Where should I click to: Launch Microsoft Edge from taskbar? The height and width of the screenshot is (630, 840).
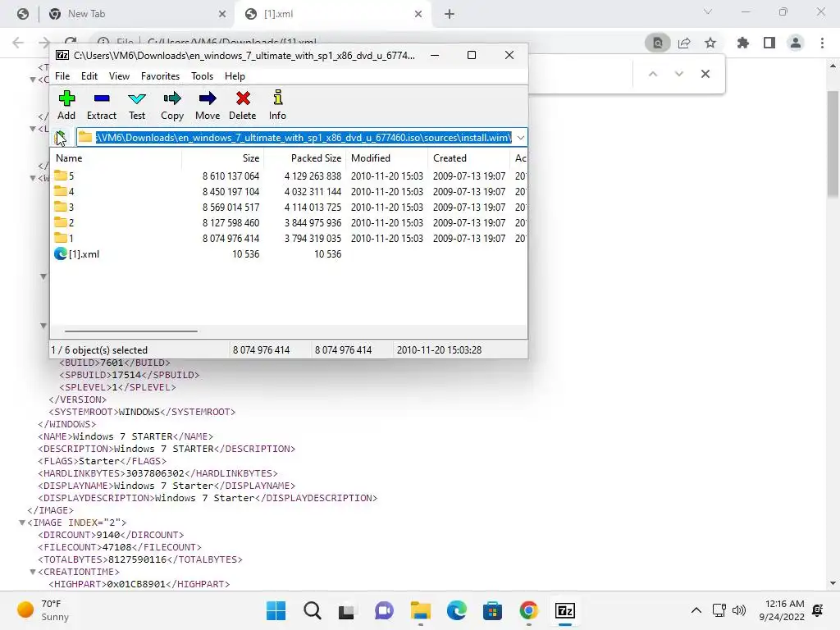point(456,610)
